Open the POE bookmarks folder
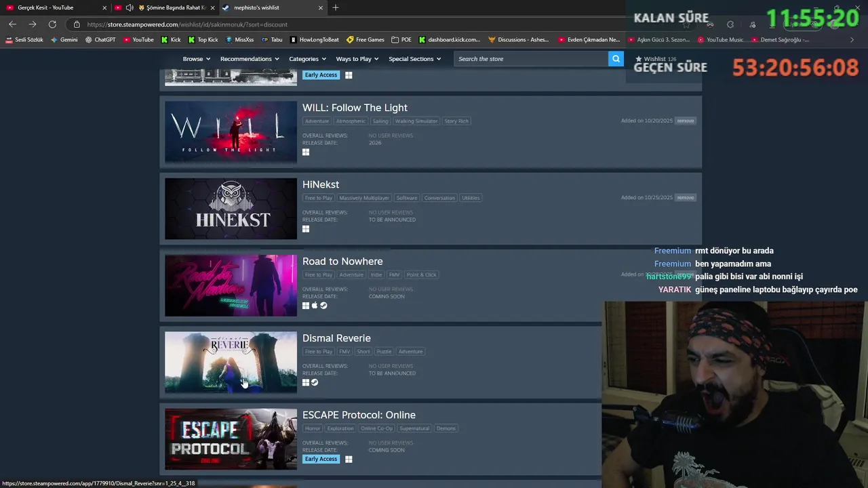 point(401,40)
